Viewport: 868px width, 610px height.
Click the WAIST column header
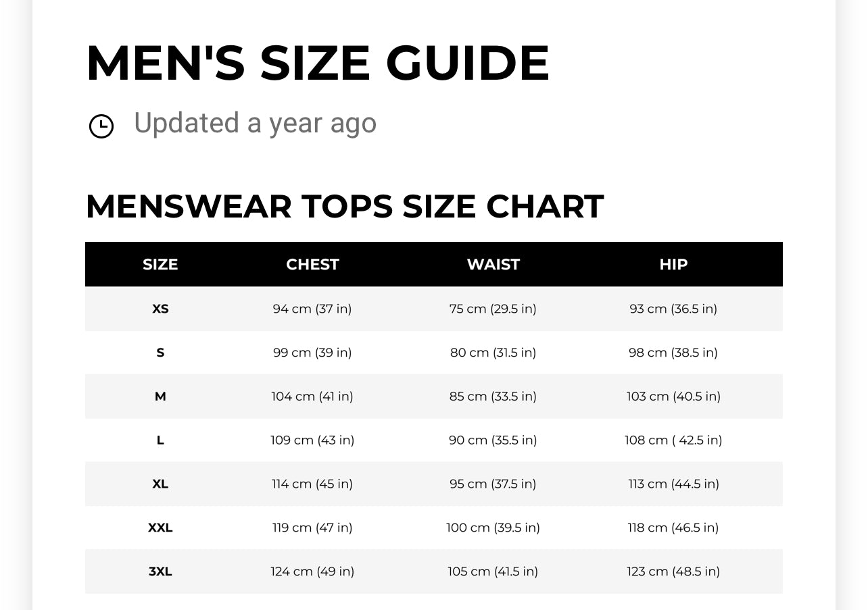(x=493, y=264)
